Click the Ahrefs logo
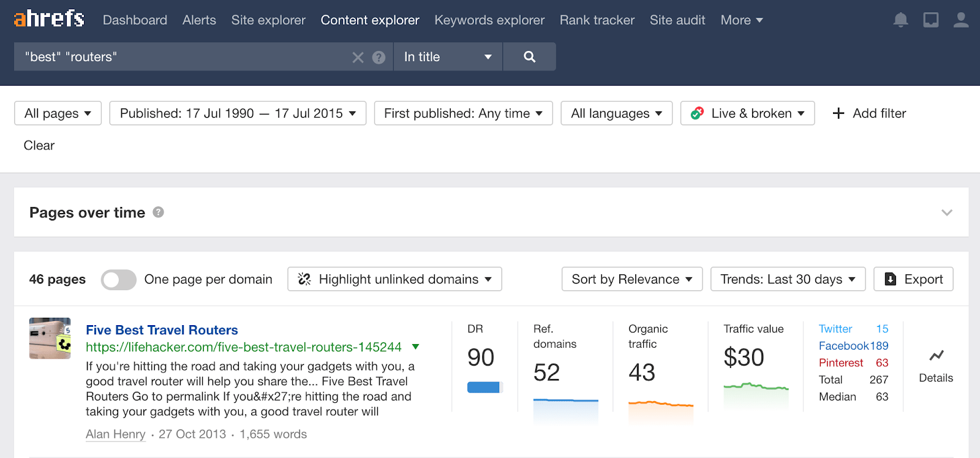This screenshot has width=980, height=458. pos(49,20)
